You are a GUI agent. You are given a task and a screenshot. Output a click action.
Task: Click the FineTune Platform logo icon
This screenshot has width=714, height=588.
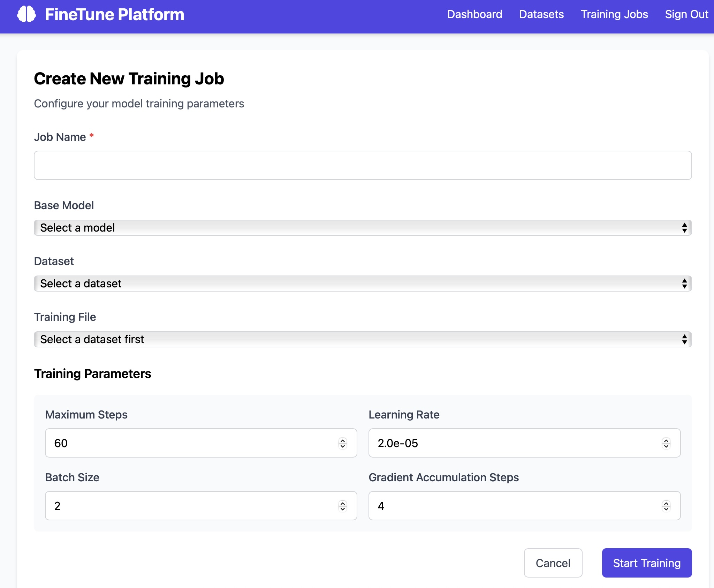(x=27, y=15)
